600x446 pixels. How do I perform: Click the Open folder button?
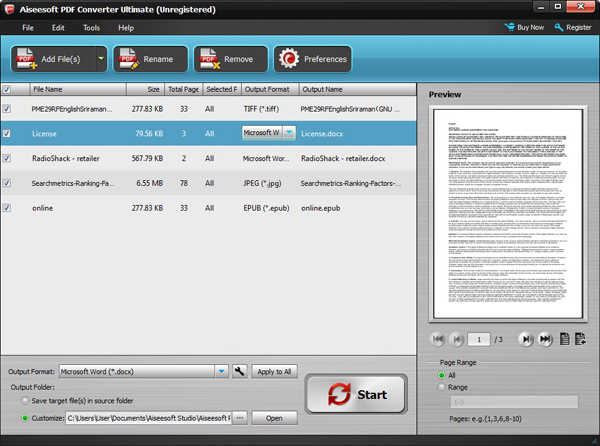[x=274, y=418]
